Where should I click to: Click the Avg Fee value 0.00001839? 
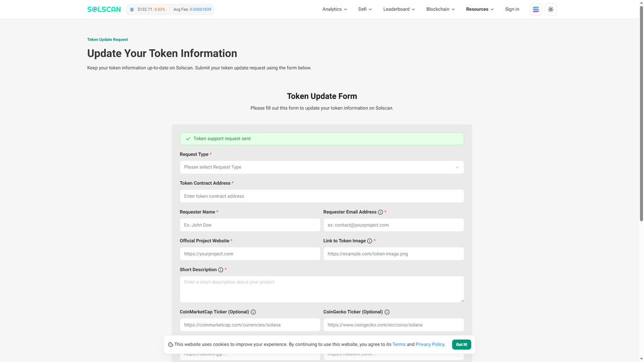[x=200, y=9]
